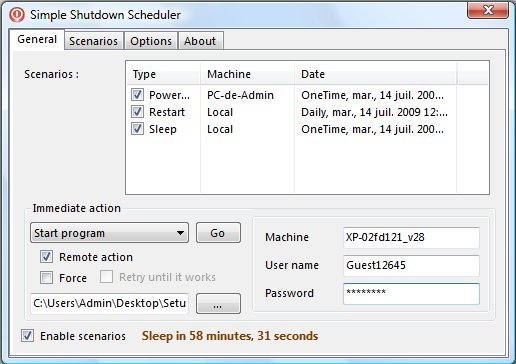Click the browse ellipsis button
516x364 pixels.
point(218,303)
